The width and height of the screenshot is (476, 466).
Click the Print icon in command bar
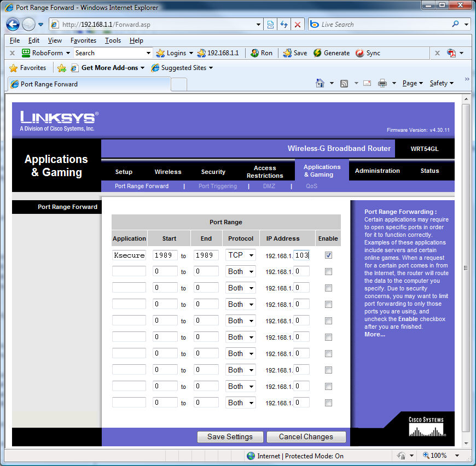click(x=382, y=83)
